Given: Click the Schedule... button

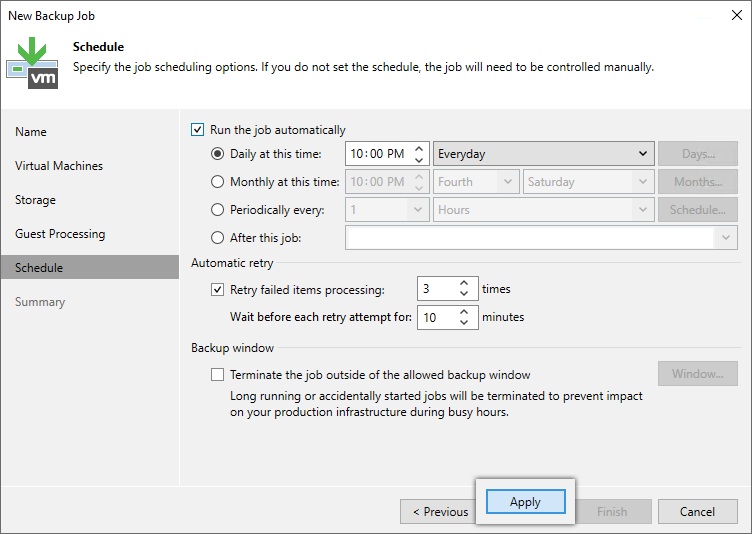Looking at the screenshot, I should 698,210.
